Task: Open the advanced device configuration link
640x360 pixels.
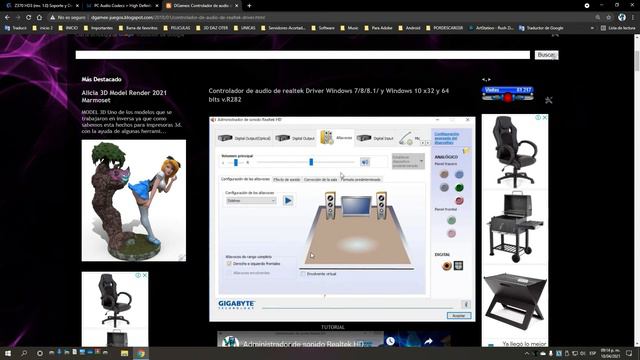Action: point(447,138)
